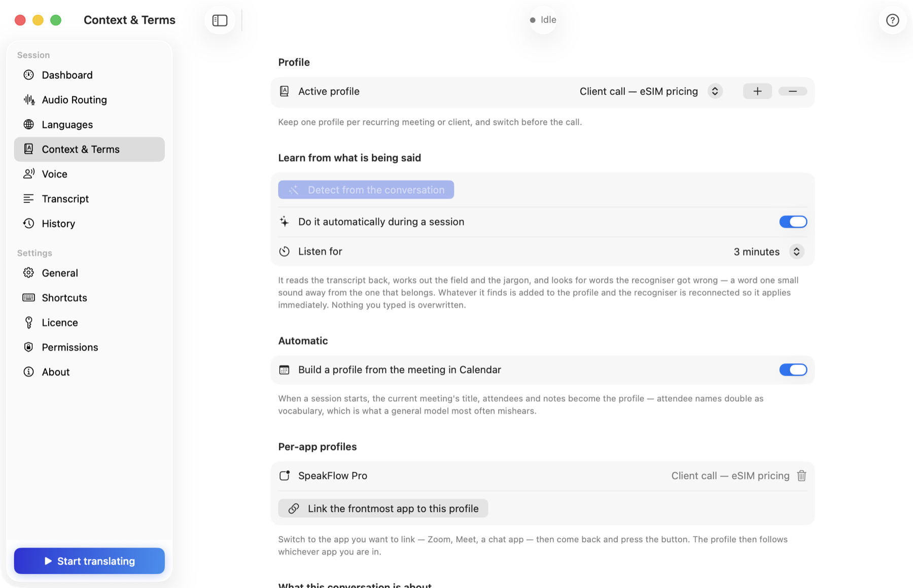Click the window title Context & Terms
This screenshot has height=588, width=913.
click(x=129, y=20)
